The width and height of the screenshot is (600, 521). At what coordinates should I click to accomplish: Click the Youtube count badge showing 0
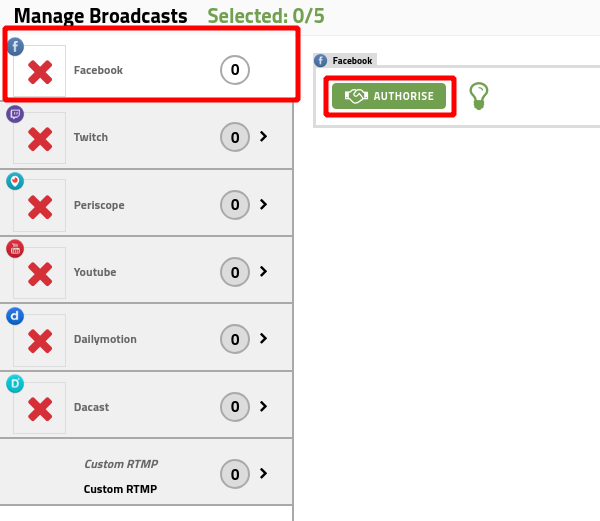[235, 272]
